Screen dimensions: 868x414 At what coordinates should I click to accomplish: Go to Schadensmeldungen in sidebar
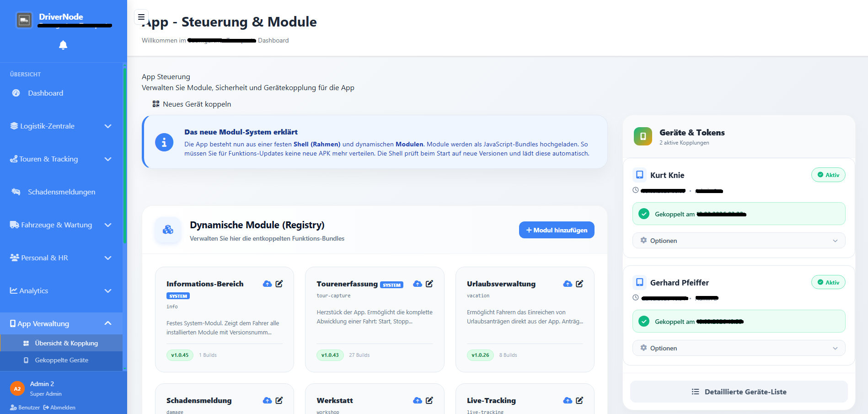point(61,192)
